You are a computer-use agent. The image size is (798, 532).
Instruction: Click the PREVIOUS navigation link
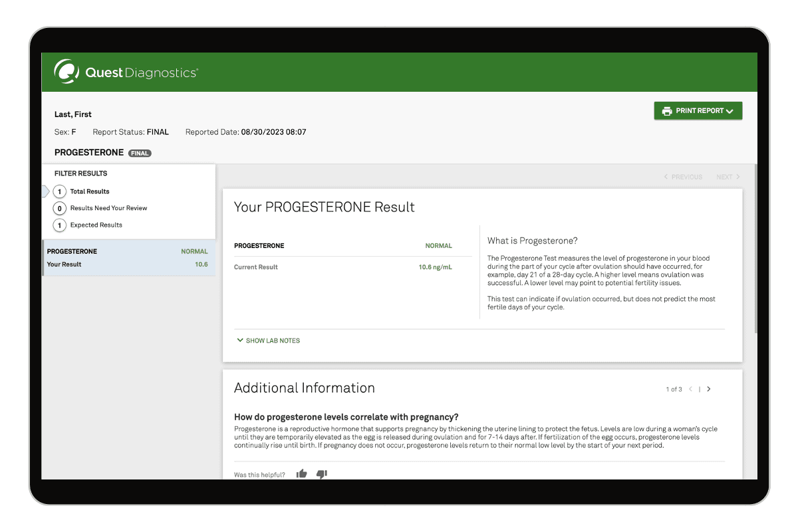click(x=684, y=177)
